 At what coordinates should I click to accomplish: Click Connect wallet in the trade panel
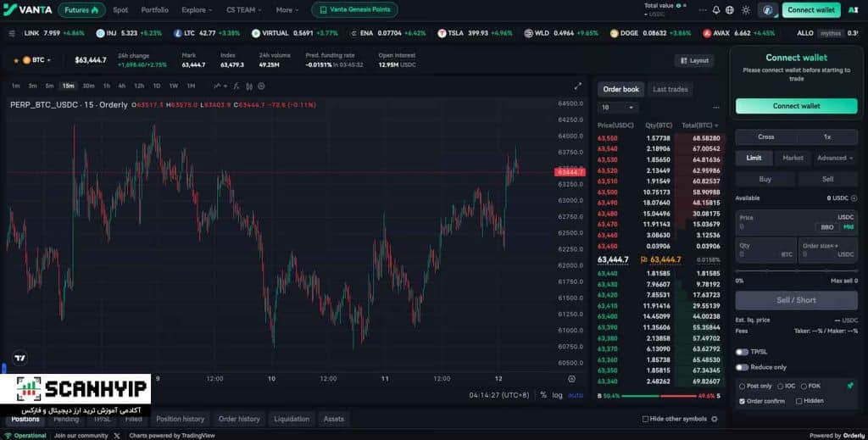pos(796,106)
